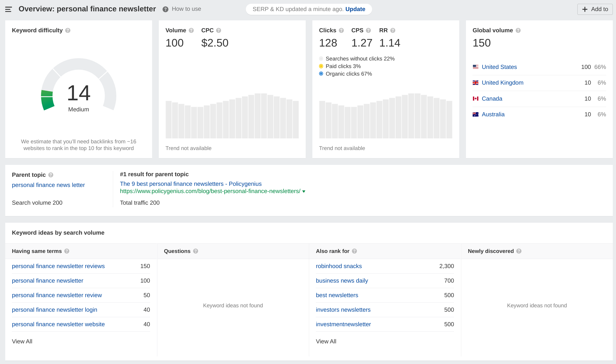
Task: Click the Global volume help icon
Action: click(x=518, y=31)
